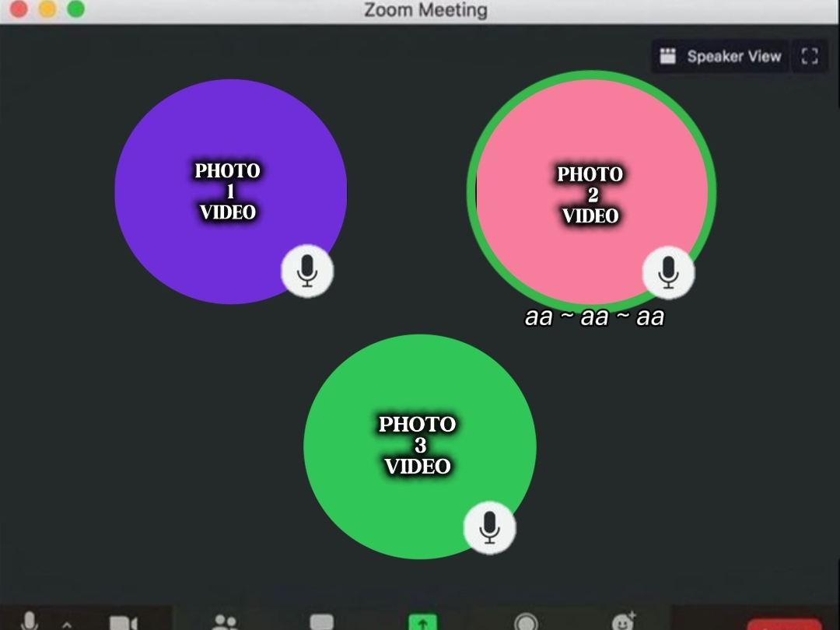Open Reactions via the smiley-plus icon
Image resolution: width=840 pixels, height=630 pixels.
624,621
